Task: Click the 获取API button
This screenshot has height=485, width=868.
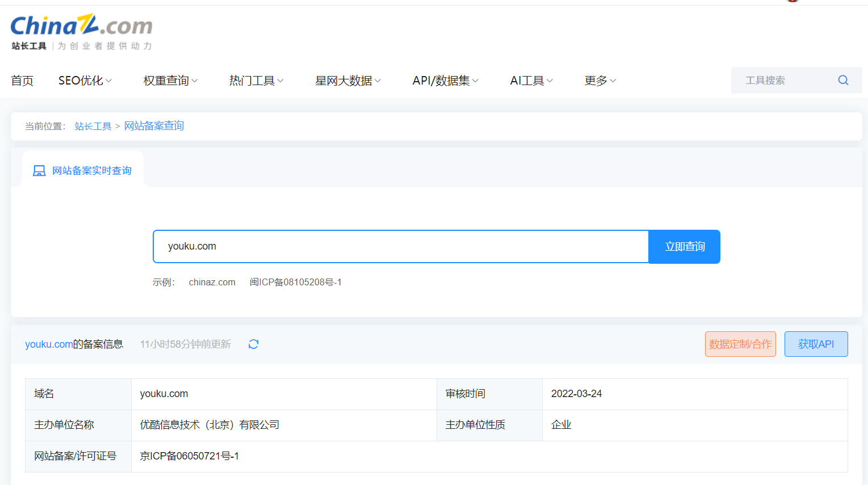Action: (x=816, y=344)
